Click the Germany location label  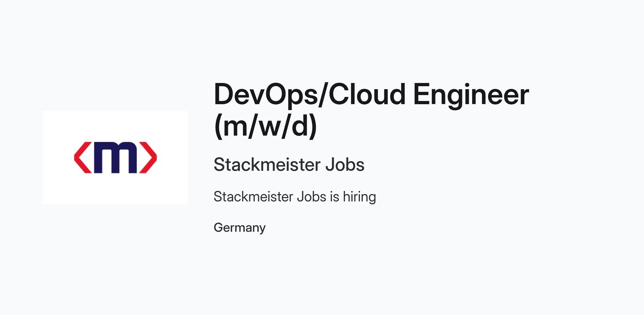[x=240, y=228]
